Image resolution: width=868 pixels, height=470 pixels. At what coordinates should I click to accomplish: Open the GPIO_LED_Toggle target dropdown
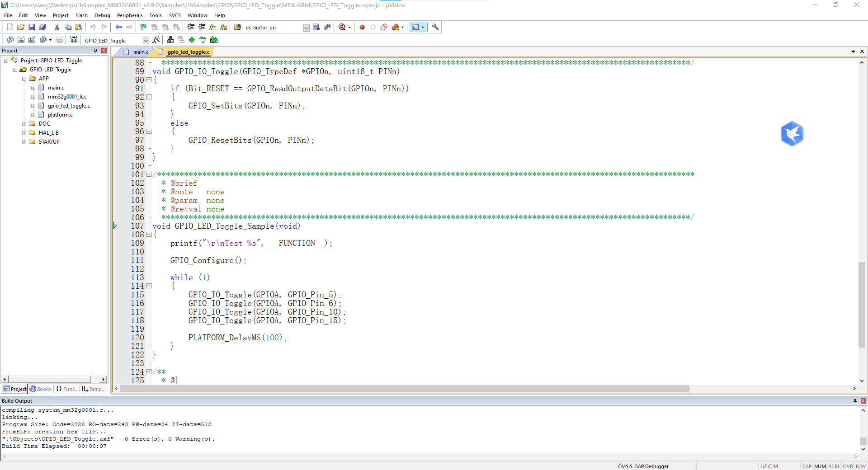click(146, 40)
